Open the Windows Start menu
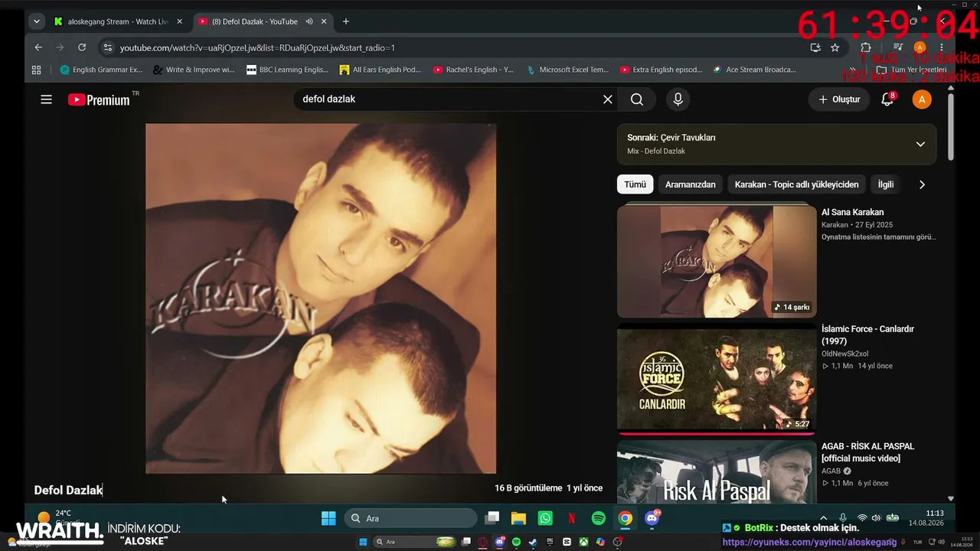 coord(328,519)
